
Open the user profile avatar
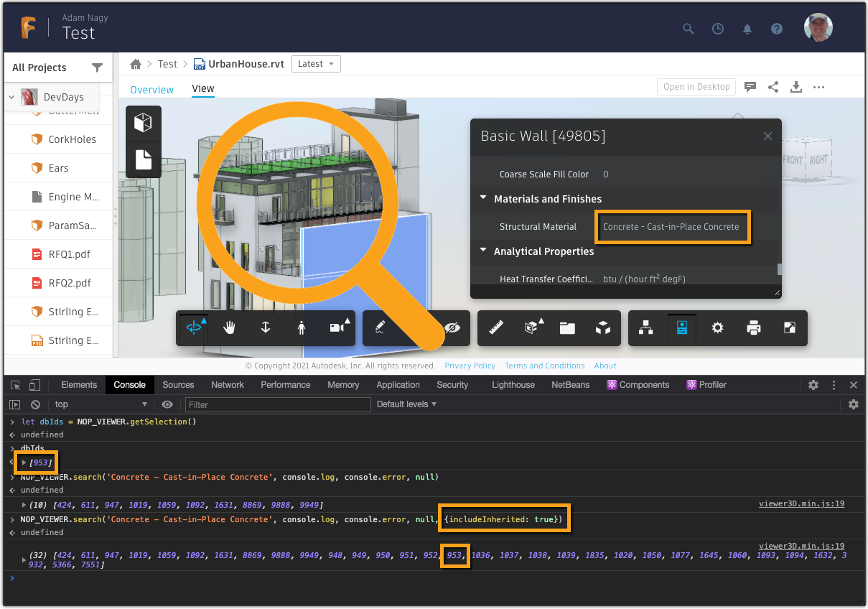[x=818, y=27]
